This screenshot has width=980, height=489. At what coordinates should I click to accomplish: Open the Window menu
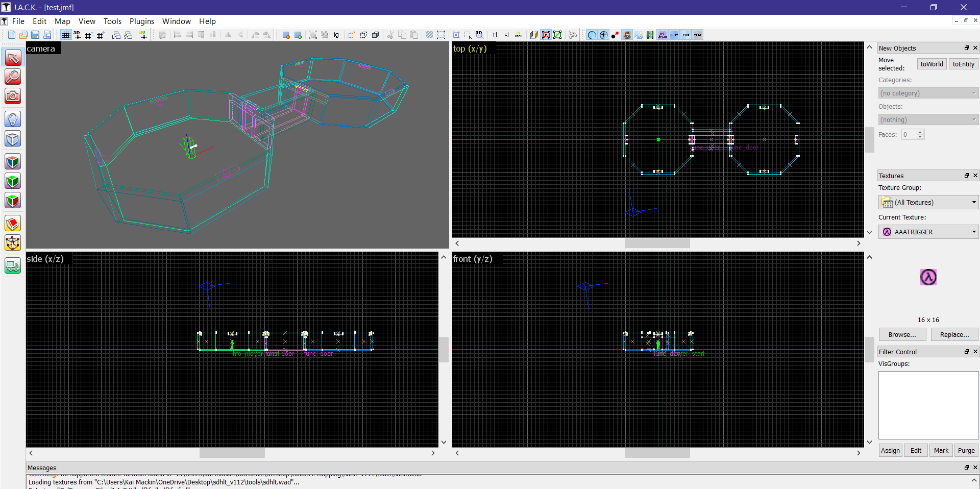(x=177, y=21)
